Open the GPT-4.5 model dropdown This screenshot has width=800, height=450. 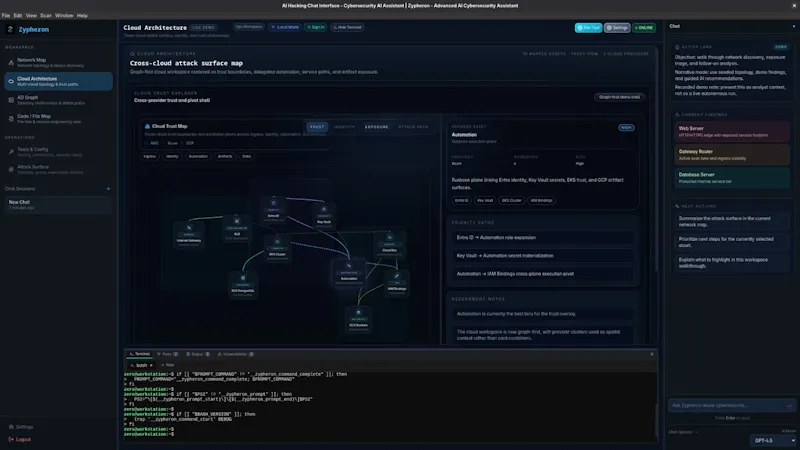tap(774, 440)
